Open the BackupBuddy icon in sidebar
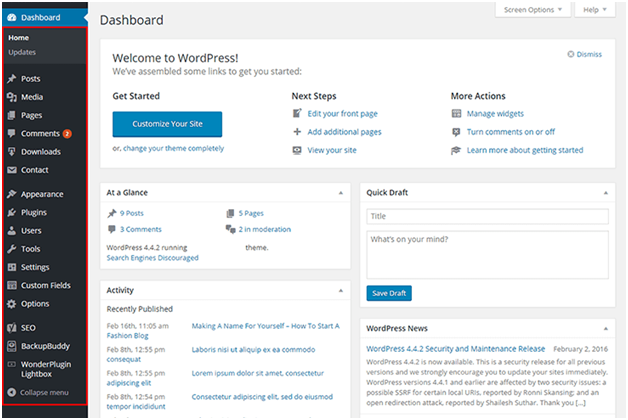Image resolution: width=628 pixels, height=420 pixels. coord(12,346)
